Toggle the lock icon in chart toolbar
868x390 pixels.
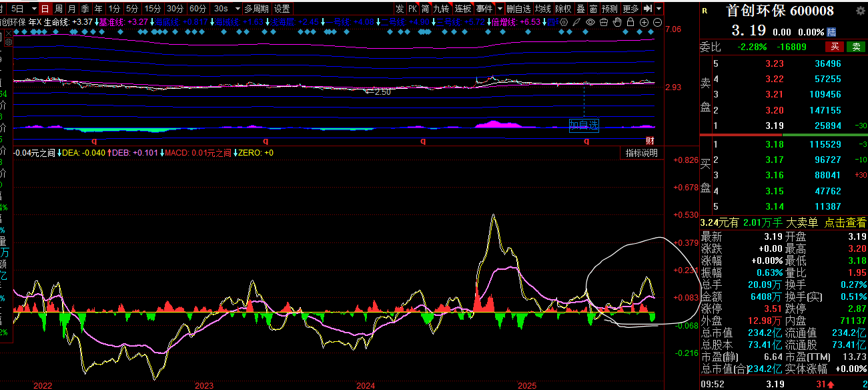coord(630,22)
